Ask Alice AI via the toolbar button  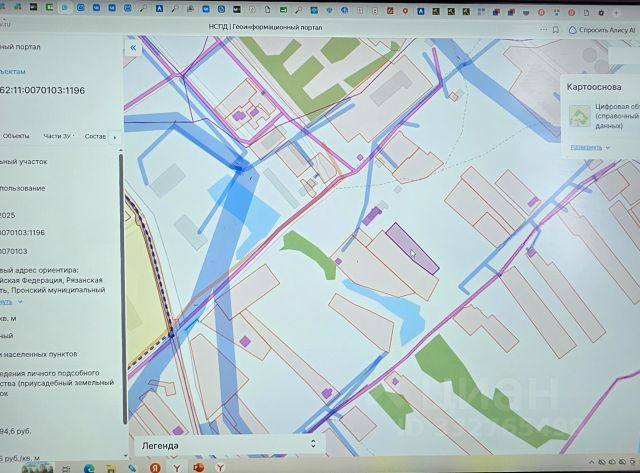pos(602,30)
